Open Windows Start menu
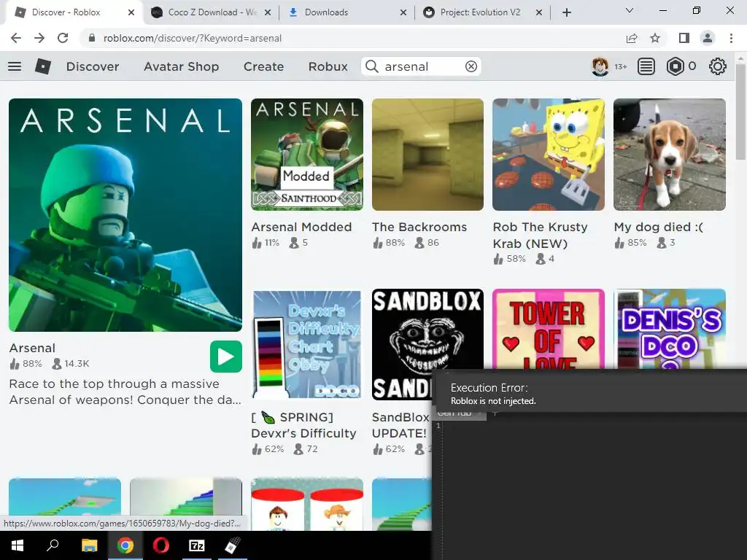This screenshot has height=560, width=747. tap(18, 545)
